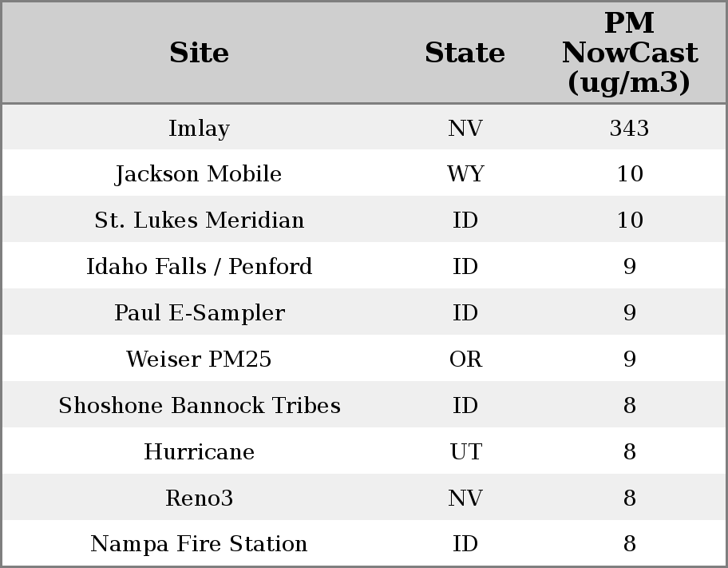728x568 pixels.
Task: Click the PM value for Jackson Mobile
Action: 629,174
